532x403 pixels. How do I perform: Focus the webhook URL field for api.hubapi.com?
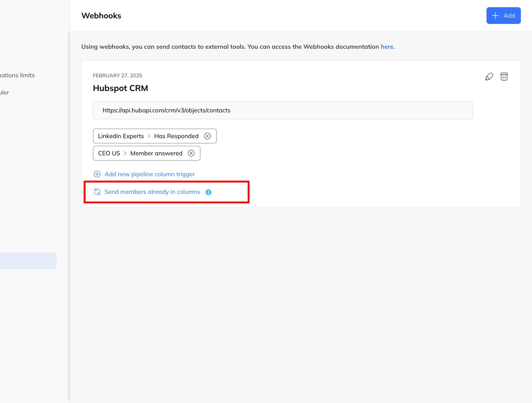(x=283, y=110)
